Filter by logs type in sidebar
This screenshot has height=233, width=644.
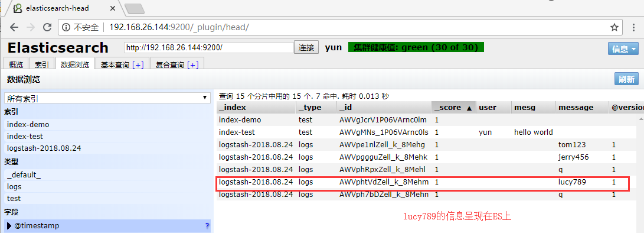pyautogui.click(x=107, y=186)
